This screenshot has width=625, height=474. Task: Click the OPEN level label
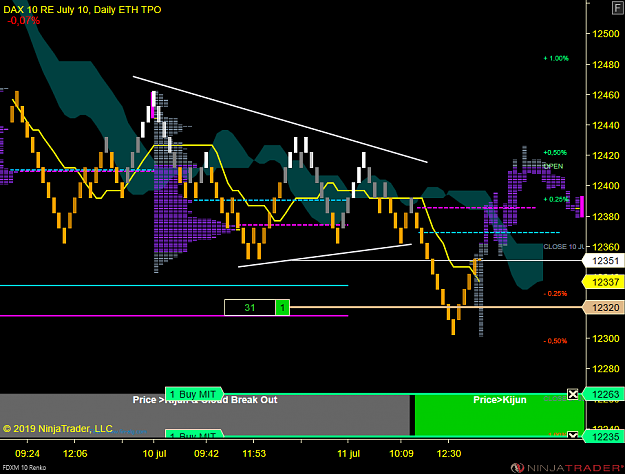pos(553,166)
